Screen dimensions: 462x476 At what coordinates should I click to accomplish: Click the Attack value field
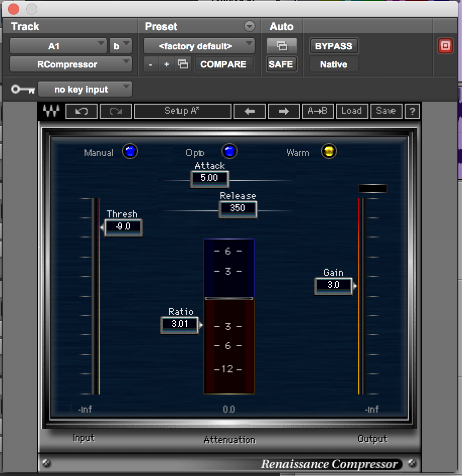coord(209,179)
